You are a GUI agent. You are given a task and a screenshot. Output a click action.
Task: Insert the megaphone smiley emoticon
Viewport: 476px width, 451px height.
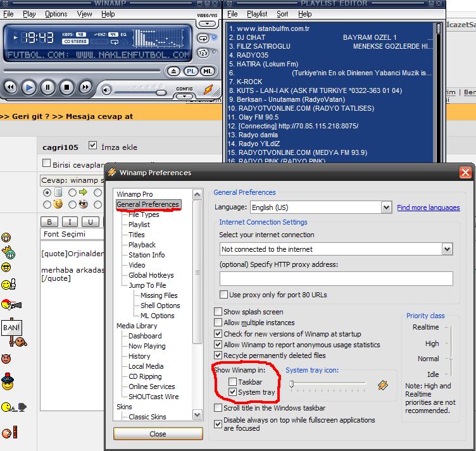click(x=11, y=304)
